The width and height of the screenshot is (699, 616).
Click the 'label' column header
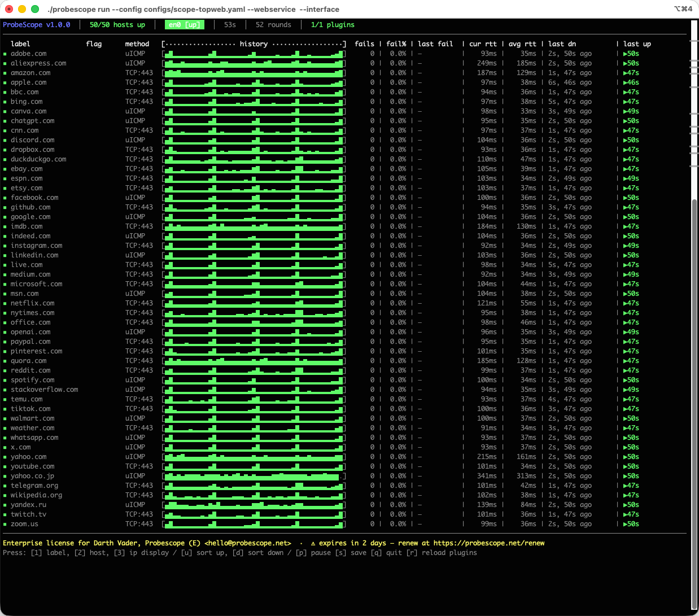pos(20,44)
